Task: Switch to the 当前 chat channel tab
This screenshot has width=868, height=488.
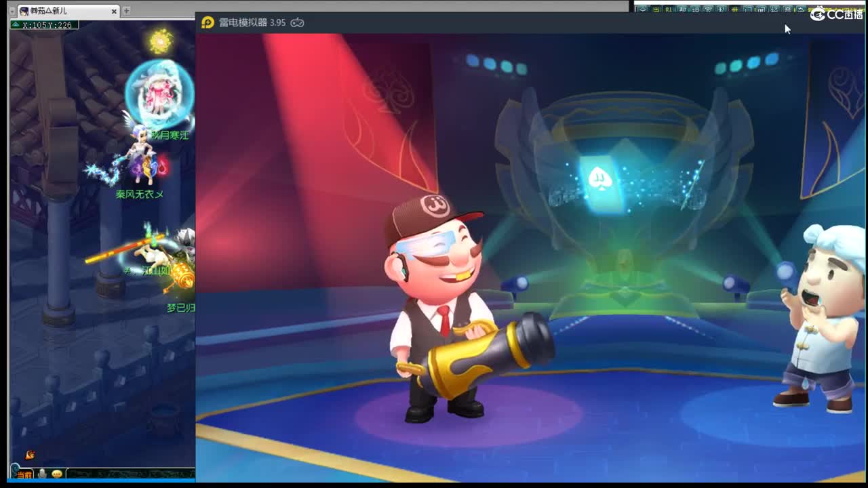Action: (24, 474)
